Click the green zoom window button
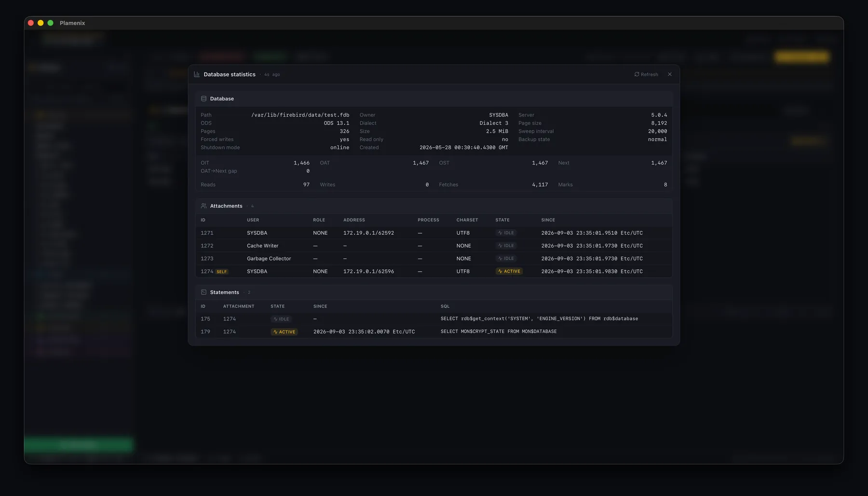Screen dimensions: 868x496 (x=50, y=23)
